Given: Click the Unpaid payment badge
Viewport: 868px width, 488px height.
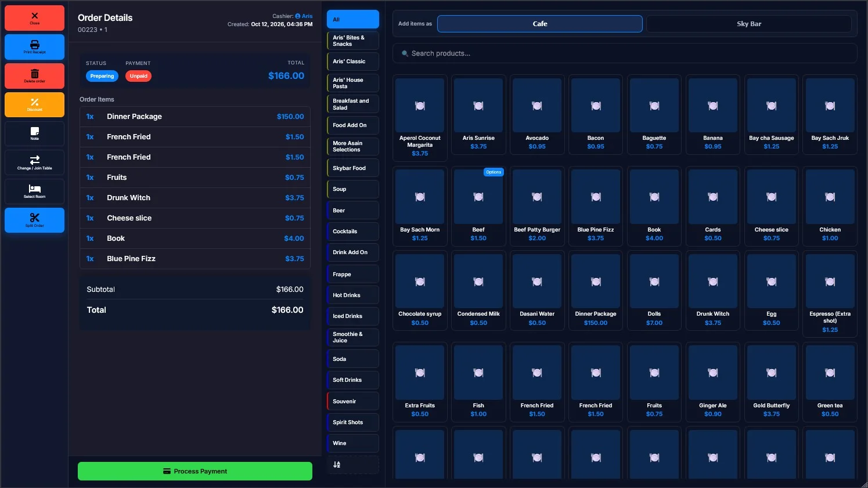Looking at the screenshot, I should pyautogui.click(x=139, y=76).
